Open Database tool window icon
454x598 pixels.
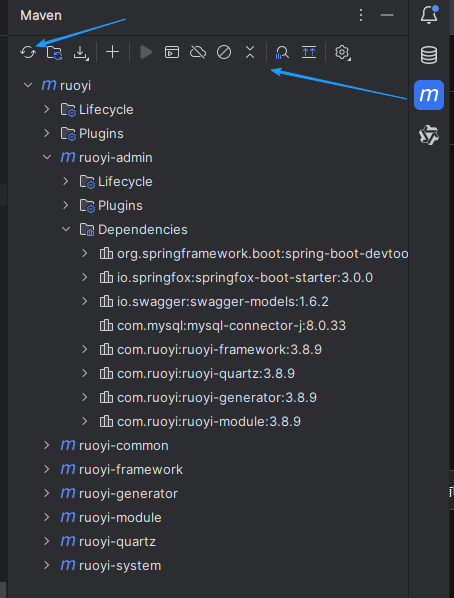coord(429,55)
